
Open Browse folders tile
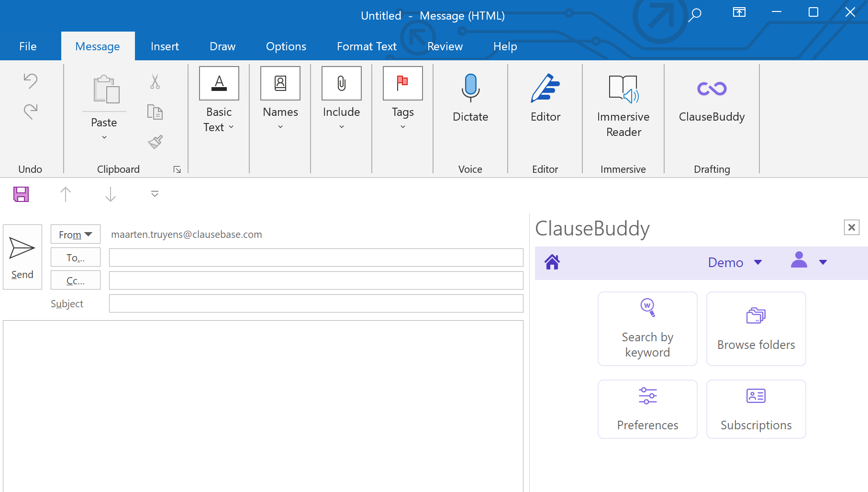click(756, 329)
